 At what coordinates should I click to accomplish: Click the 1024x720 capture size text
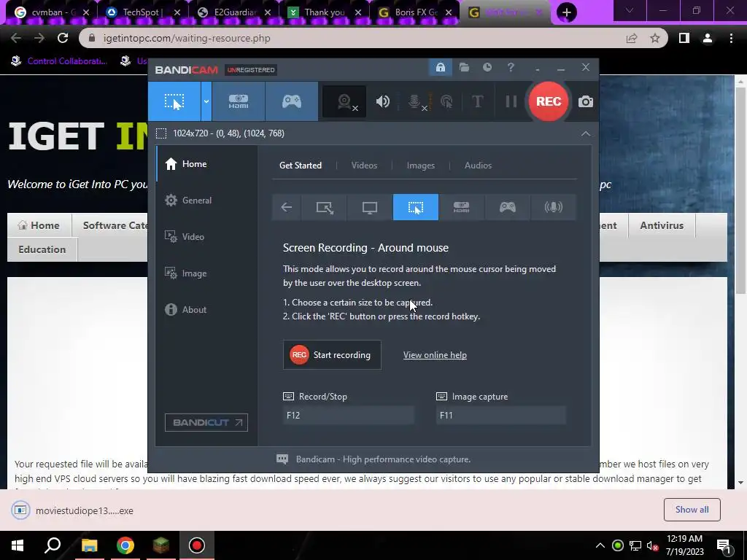pyautogui.click(x=228, y=133)
